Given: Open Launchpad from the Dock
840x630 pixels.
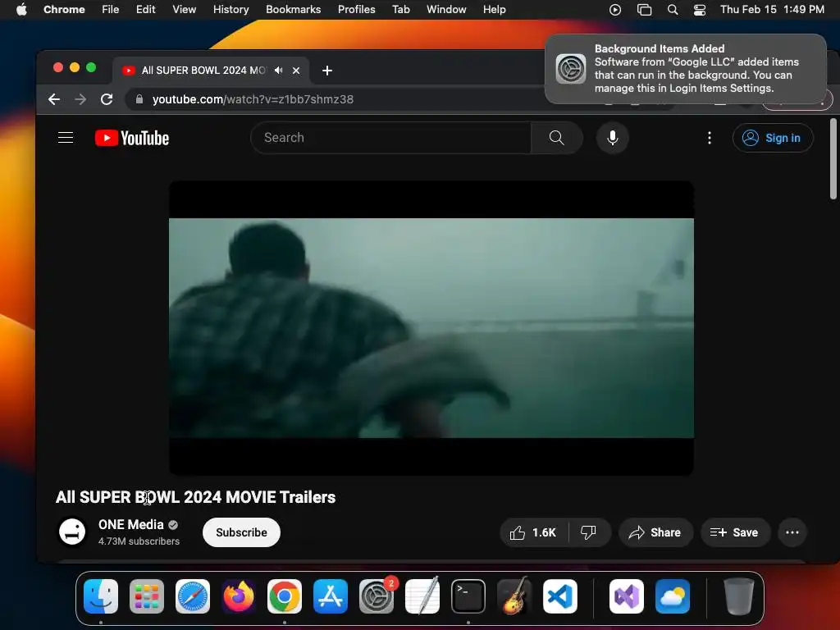Looking at the screenshot, I should (x=147, y=596).
